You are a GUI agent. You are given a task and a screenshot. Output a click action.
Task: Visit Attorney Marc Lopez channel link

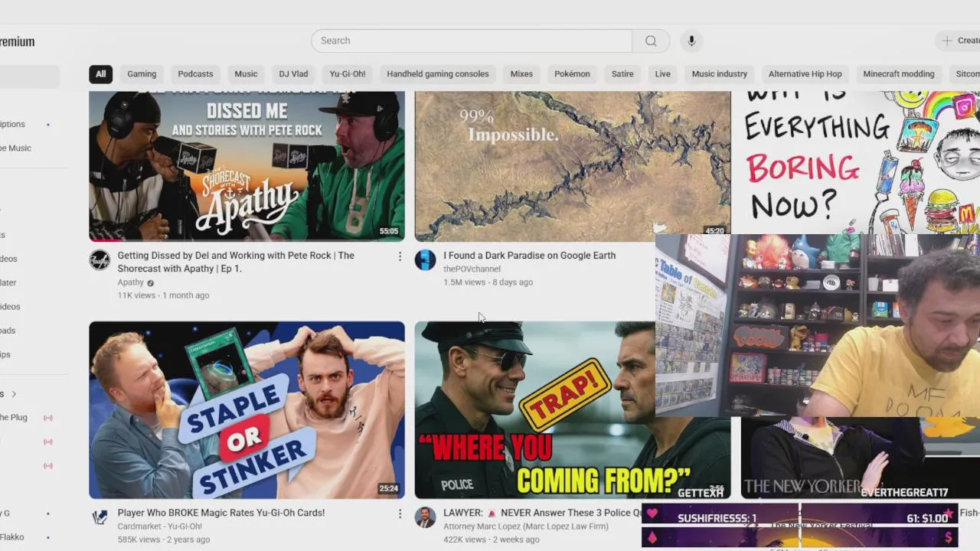[525, 527]
